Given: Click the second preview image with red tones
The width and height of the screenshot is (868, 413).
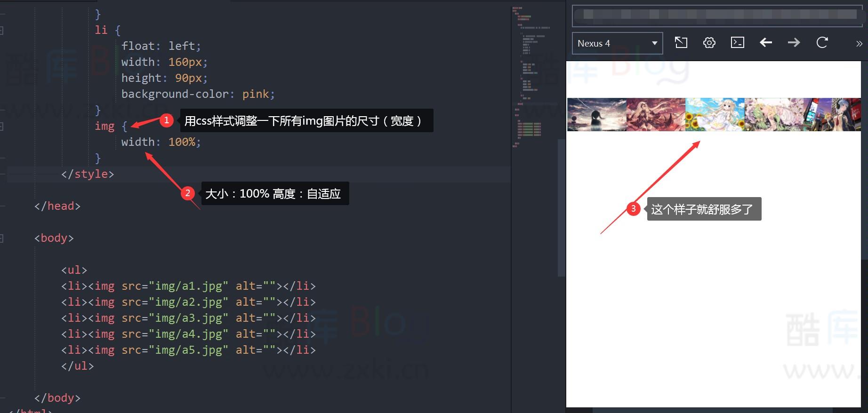Looking at the screenshot, I should point(656,114).
